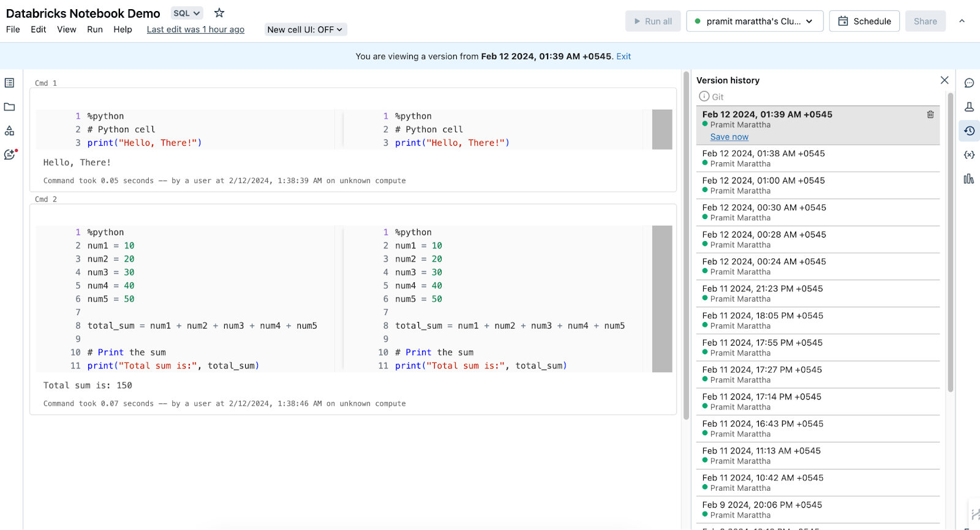Click the notebook vertical scrollbar

[x=686, y=245]
